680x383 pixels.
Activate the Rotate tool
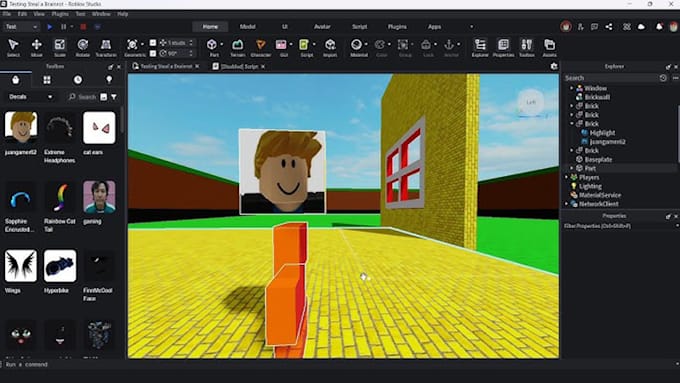82,48
